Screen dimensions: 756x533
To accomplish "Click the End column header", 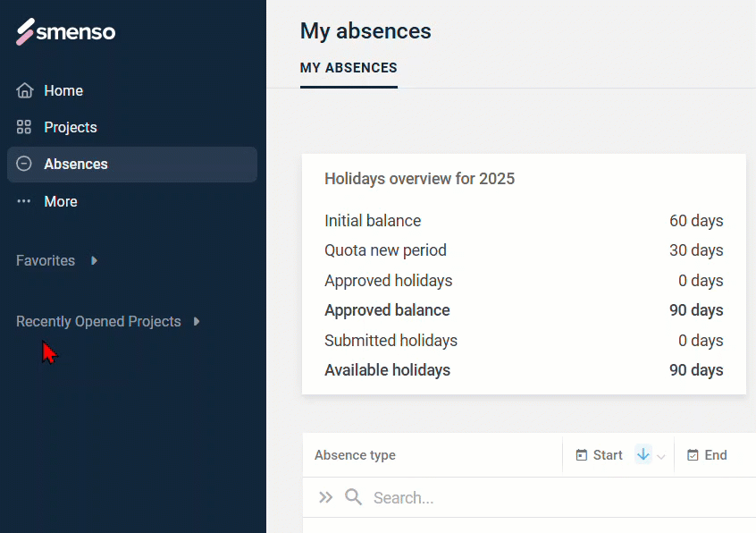I will click(716, 455).
